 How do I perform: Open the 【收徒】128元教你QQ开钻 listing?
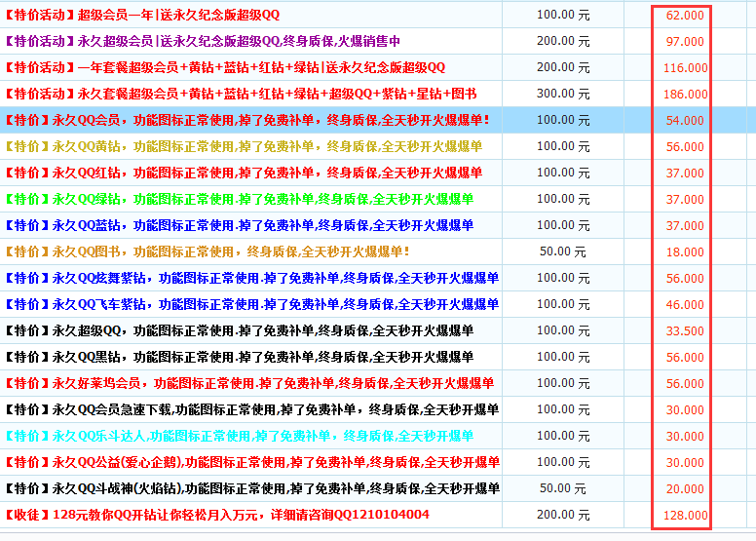(x=217, y=515)
